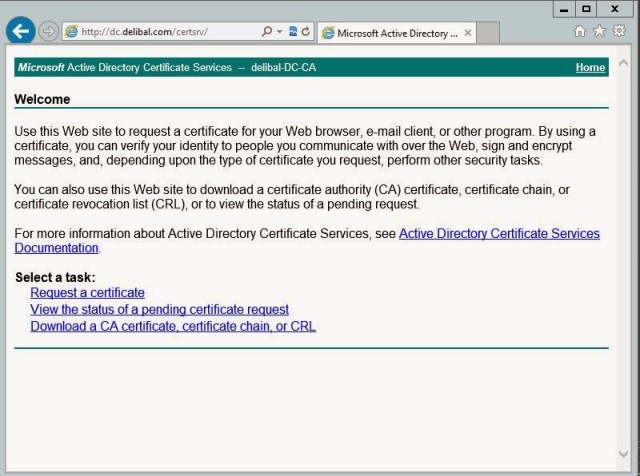Image resolution: width=640 pixels, height=476 pixels.
Task: Maximize the Internet Explorer window
Action: click(586, 8)
